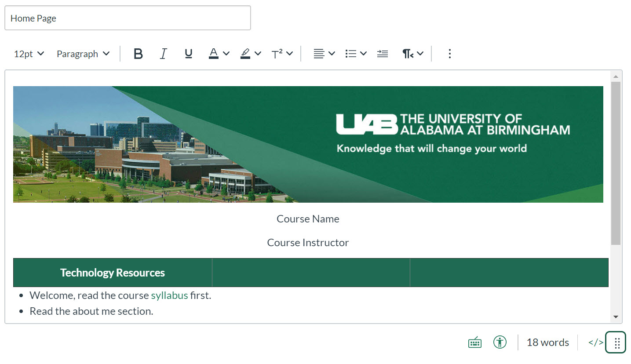This screenshot has height=364, width=631.
Task: Open the accessibility checker icon
Action: pos(500,342)
